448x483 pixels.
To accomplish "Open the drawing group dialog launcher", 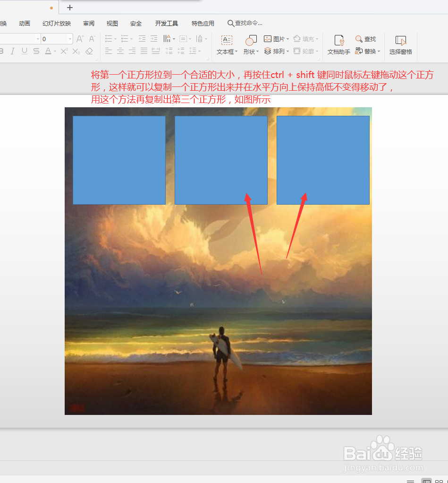I will (319, 59).
